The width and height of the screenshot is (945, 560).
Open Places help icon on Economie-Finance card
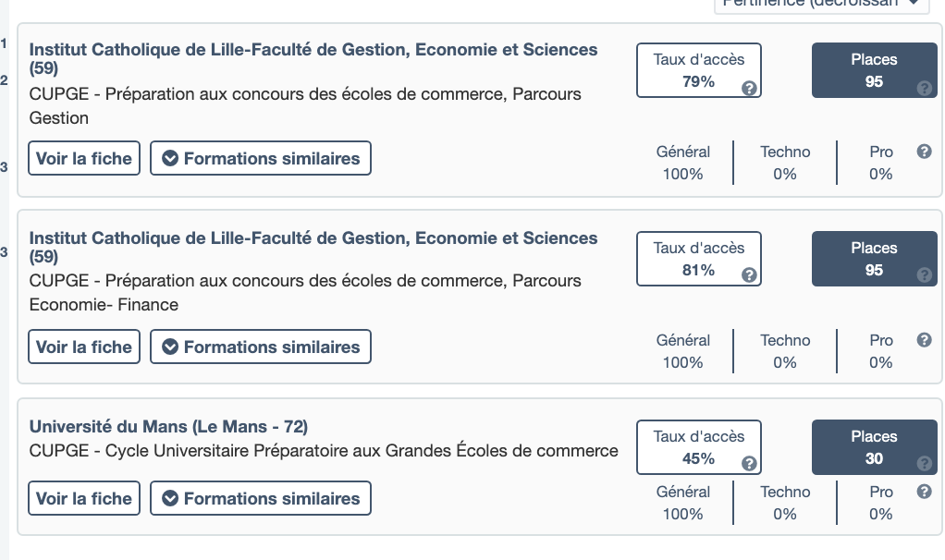924,275
